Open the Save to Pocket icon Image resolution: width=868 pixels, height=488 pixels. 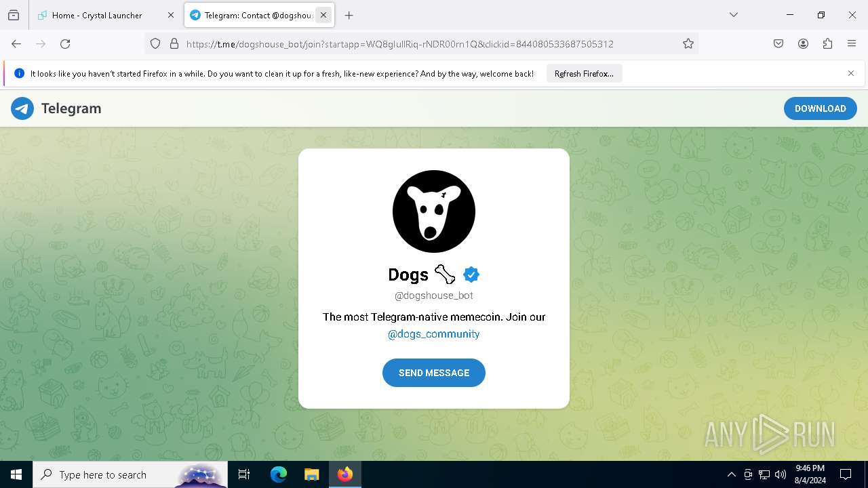click(778, 44)
